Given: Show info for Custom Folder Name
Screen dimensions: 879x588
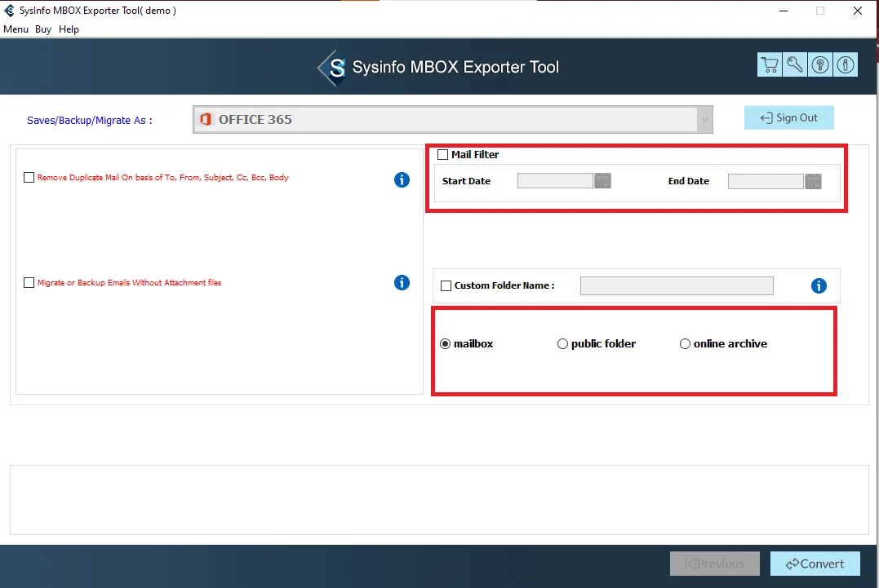Looking at the screenshot, I should pyautogui.click(x=819, y=285).
